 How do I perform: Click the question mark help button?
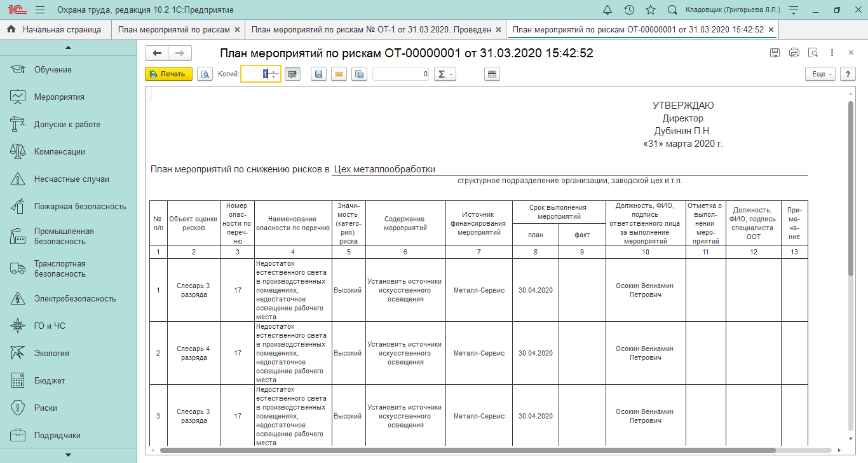point(848,74)
